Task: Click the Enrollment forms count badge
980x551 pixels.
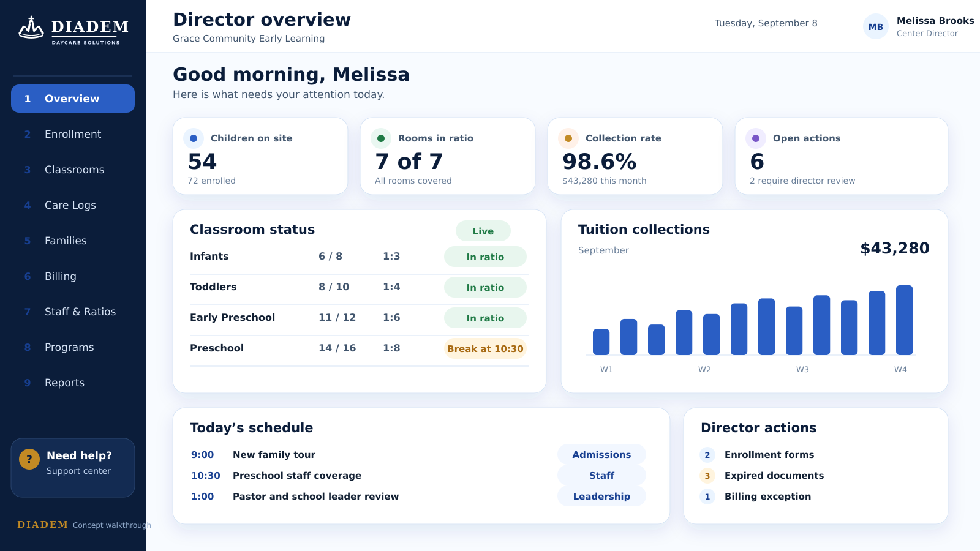Action: click(707, 455)
